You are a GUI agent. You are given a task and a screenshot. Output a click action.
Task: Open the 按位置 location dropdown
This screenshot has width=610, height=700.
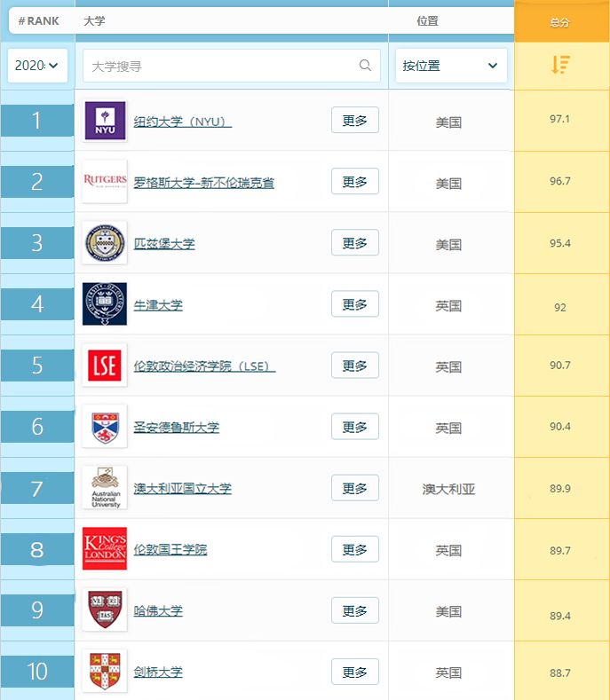click(x=451, y=66)
